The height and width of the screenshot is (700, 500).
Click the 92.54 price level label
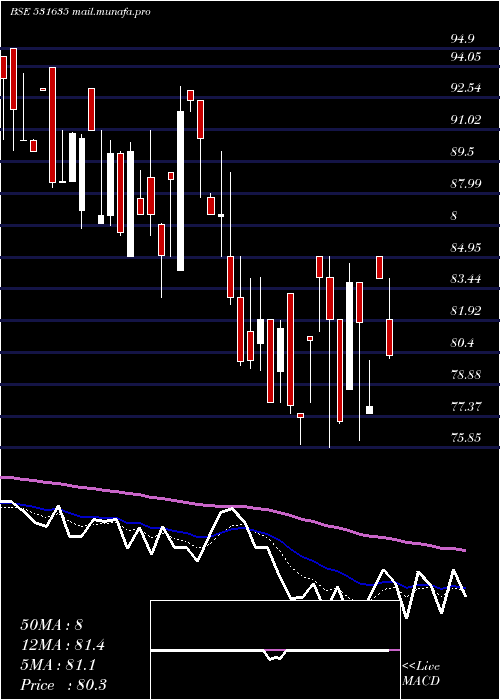(x=466, y=88)
